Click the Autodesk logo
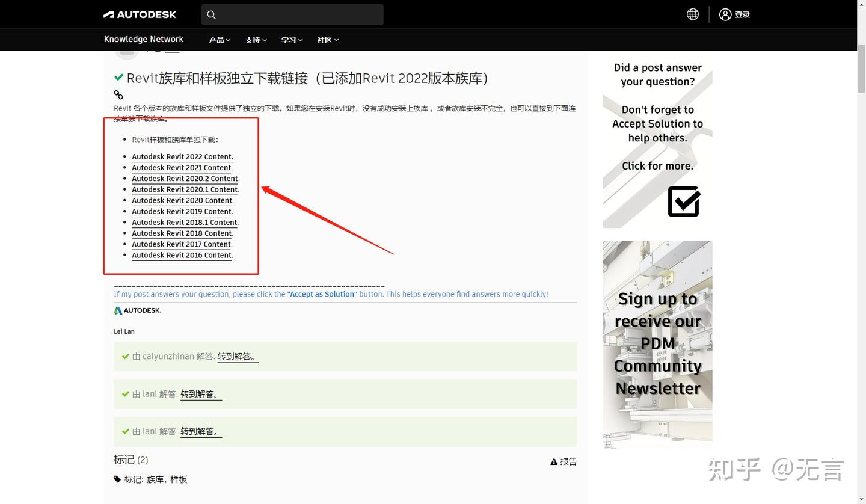 coord(140,14)
